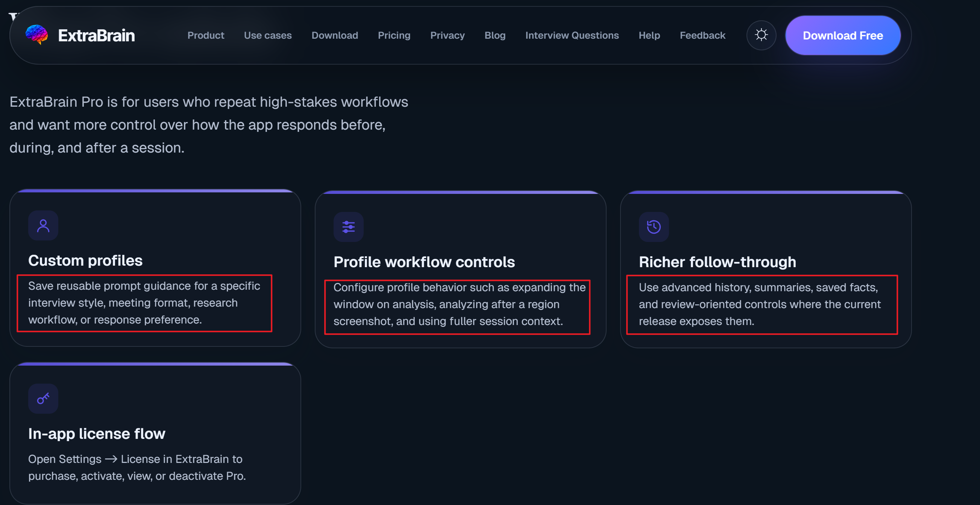This screenshot has height=505, width=980.
Task: Click the ExtraBrain brain logo icon
Action: pos(36,35)
